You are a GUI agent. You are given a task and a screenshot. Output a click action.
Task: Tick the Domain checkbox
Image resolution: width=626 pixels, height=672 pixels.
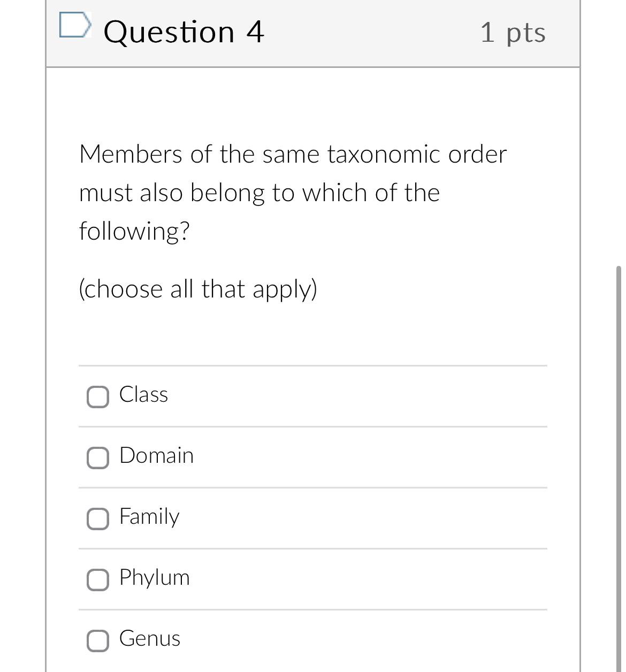coord(98,457)
